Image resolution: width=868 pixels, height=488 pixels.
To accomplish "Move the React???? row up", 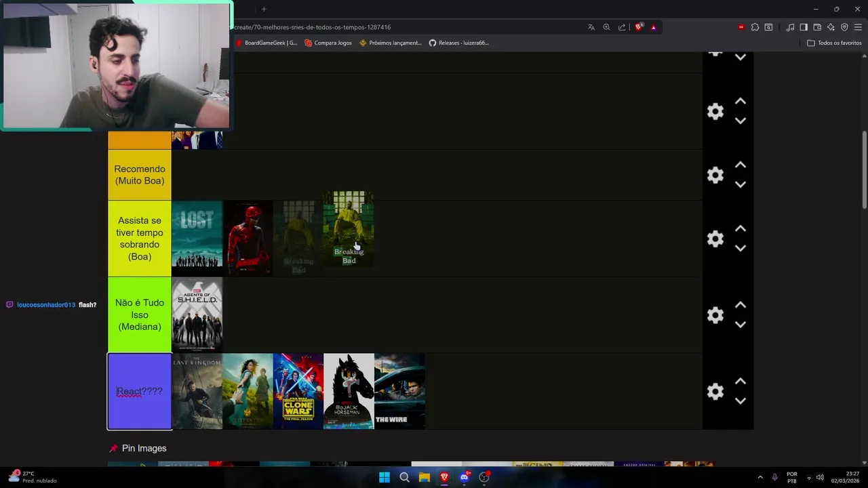I will 741,381.
